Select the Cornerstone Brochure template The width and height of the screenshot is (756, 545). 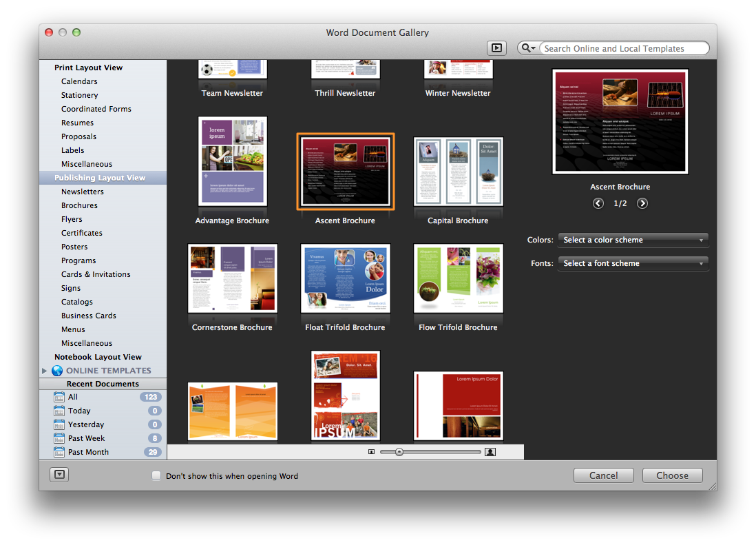[x=233, y=278]
